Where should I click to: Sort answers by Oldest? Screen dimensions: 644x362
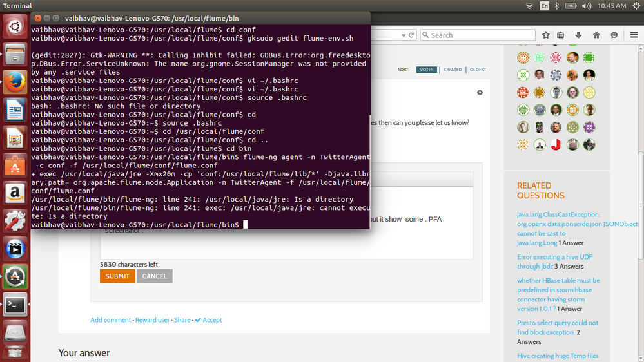[478, 70]
